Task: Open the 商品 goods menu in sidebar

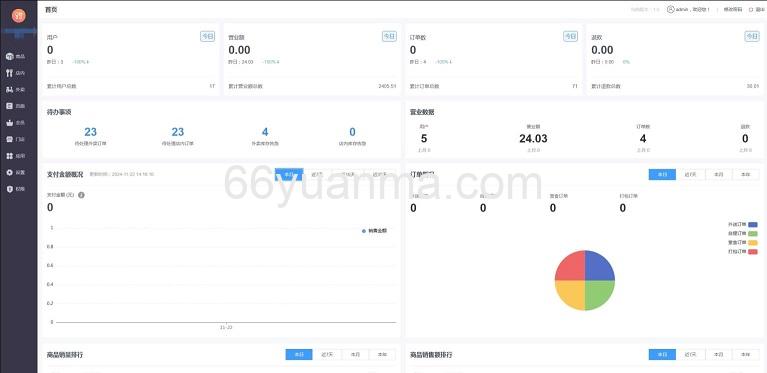Action: [15, 56]
